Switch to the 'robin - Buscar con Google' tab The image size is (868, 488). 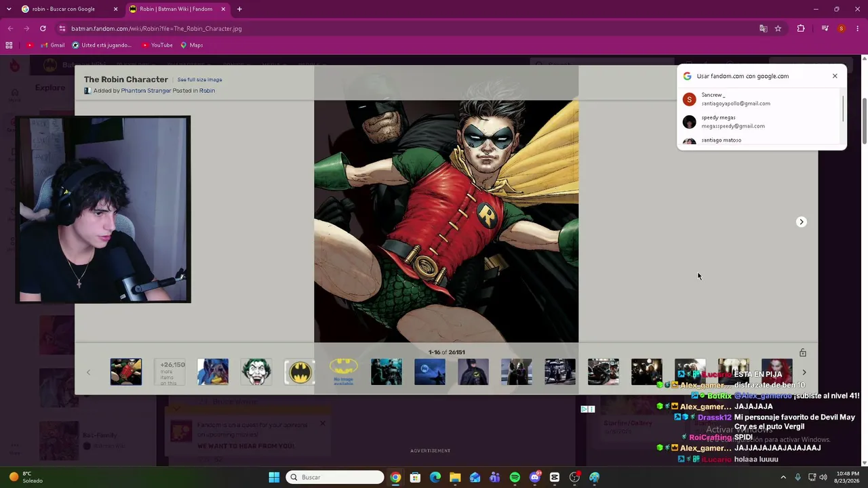point(69,9)
